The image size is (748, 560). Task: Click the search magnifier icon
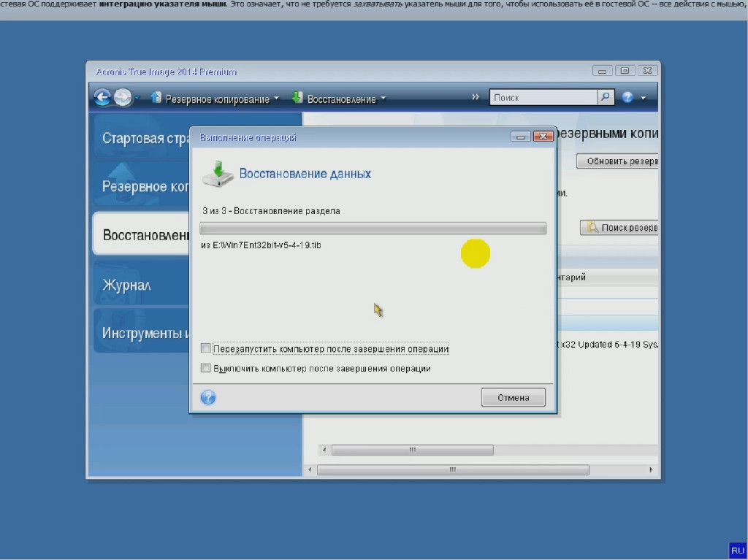606,97
